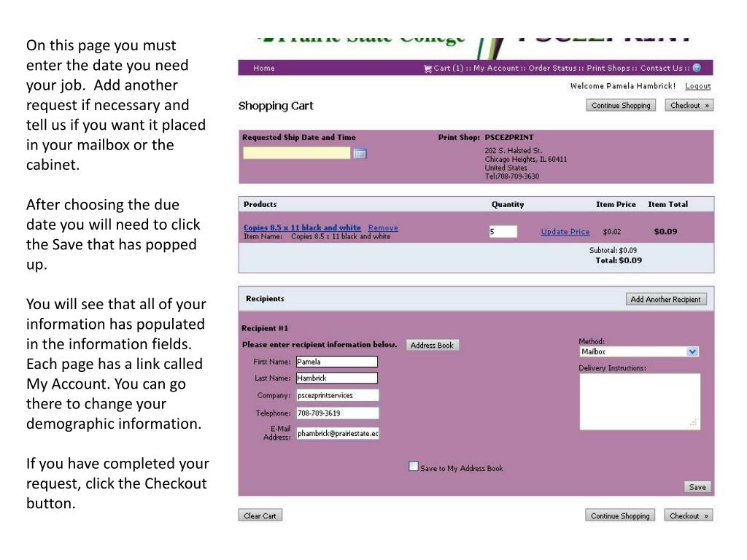Click the bottom Continue Shopping button
This screenshot has width=747, height=560.
(620, 516)
